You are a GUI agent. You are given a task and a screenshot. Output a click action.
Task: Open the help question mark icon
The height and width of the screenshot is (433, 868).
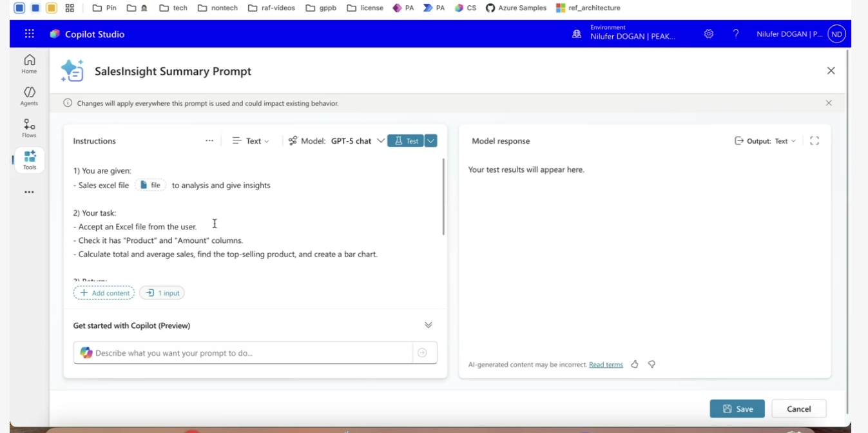pyautogui.click(x=736, y=34)
